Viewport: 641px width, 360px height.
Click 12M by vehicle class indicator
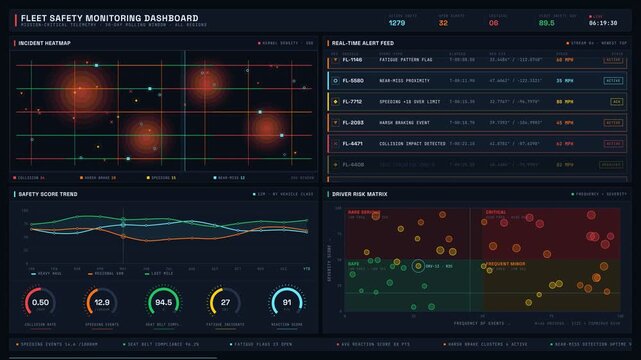(x=283, y=194)
